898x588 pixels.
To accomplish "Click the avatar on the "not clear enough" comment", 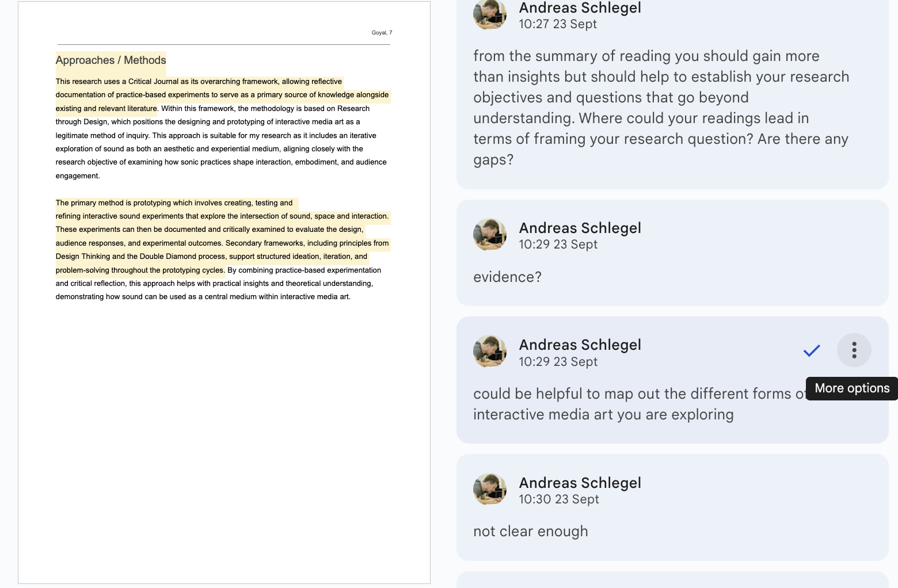I will pyautogui.click(x=490, y=489).
